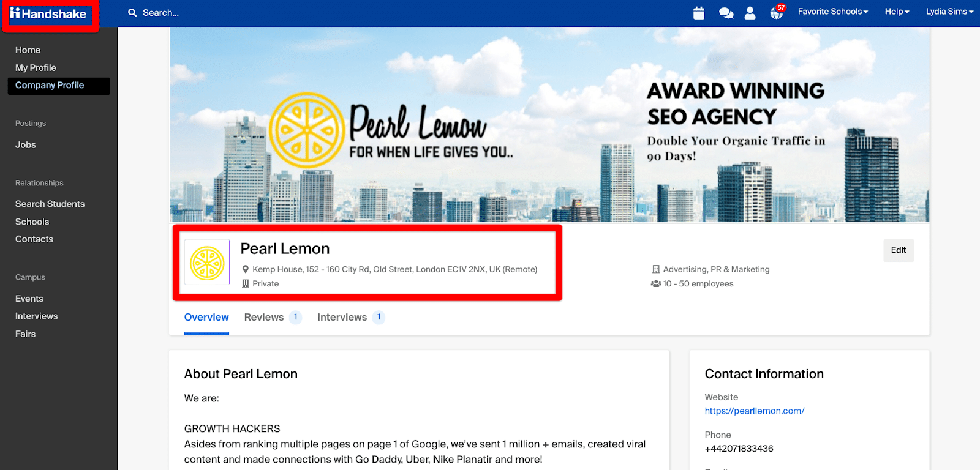
Task: Click the location pin icon by address
Action: 246,269
